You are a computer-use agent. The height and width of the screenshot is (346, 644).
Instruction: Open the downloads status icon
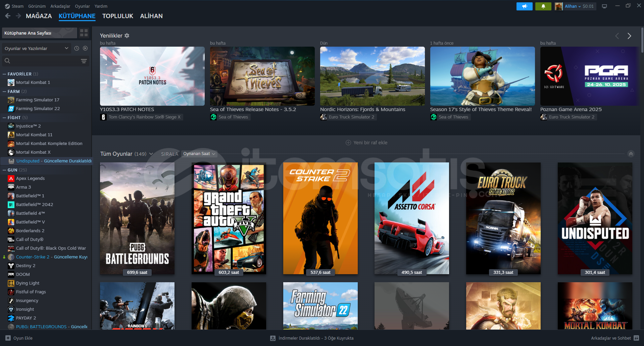[x=273, y=338]
